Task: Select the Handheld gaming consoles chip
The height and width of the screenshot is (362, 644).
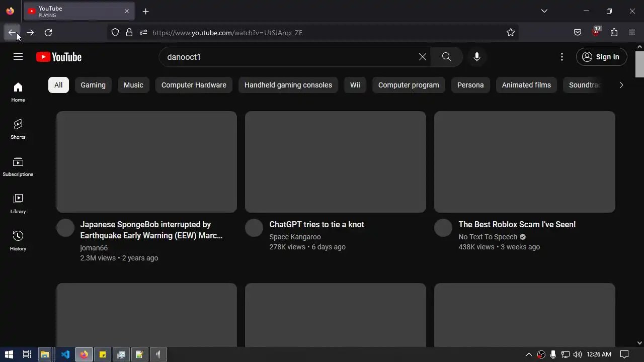Action: pyautogui.click(x=288, y=85)
